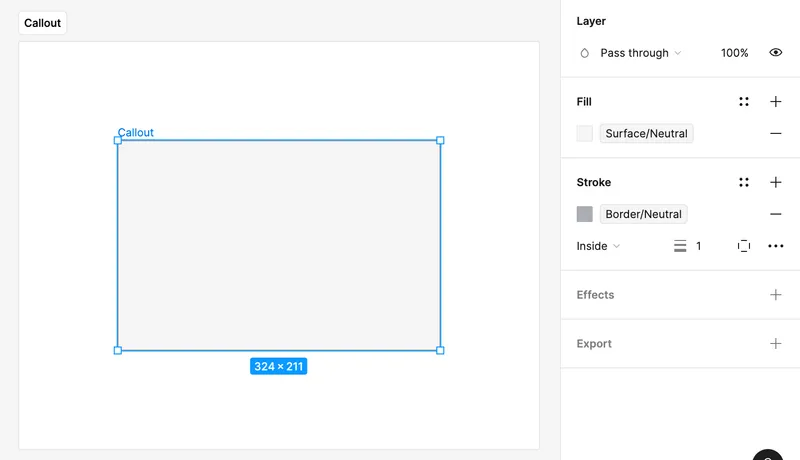Open individual stroke sides icon

[744, 246]
